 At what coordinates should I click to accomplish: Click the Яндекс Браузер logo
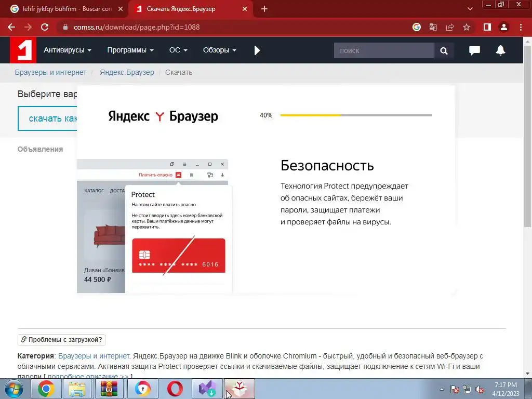tap(163, 116)
